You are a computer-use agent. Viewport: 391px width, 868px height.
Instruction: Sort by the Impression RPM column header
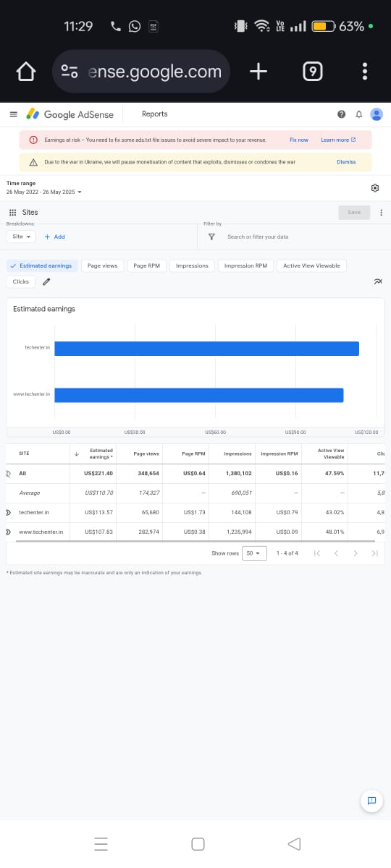tap(279, 454)
